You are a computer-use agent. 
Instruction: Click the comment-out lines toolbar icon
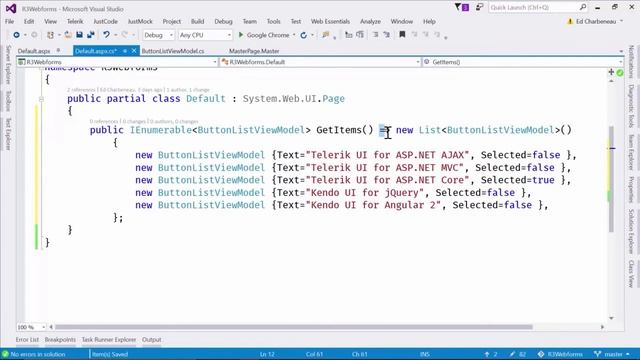point(375,35)
